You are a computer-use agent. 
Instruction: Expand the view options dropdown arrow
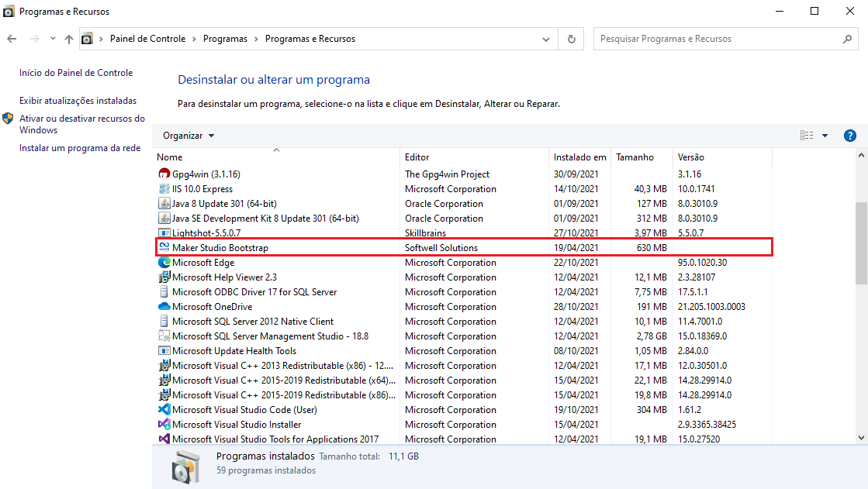click(825, 136)
